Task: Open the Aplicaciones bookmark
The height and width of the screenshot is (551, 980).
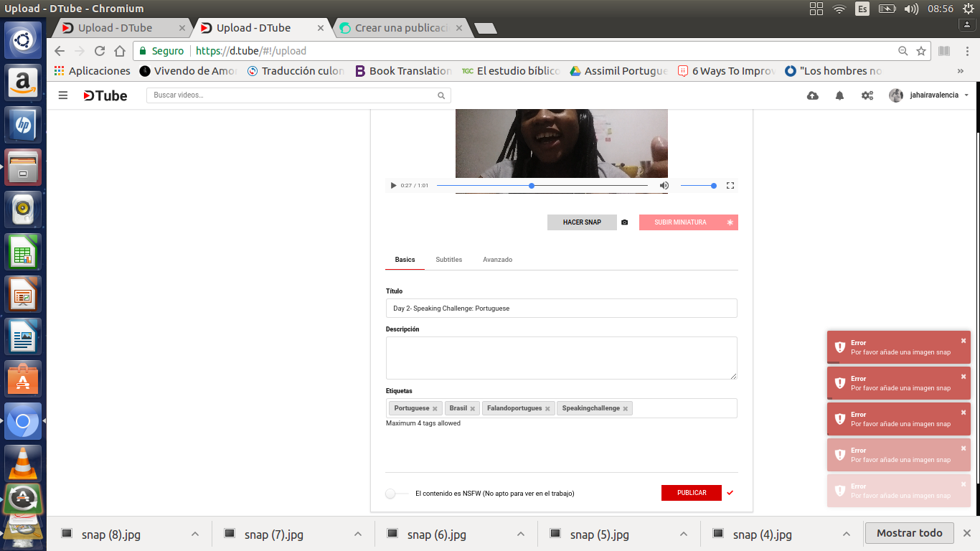Action: click(x=92, y=71)
